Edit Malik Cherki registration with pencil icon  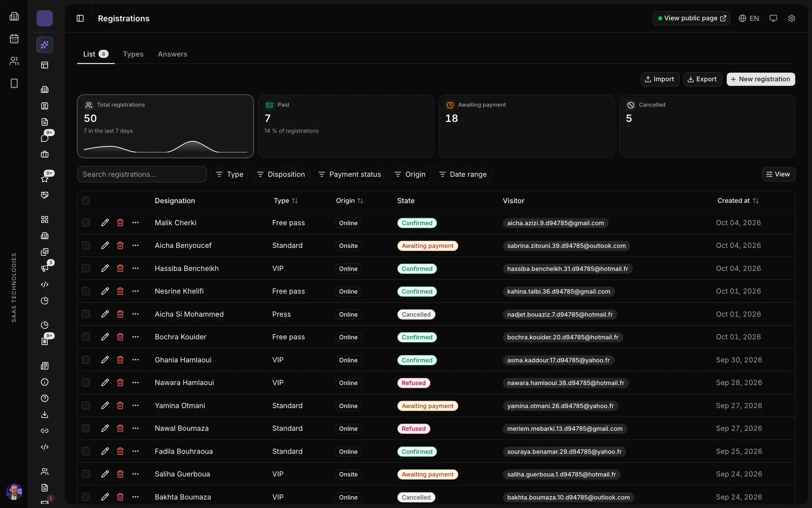[105, 223]
